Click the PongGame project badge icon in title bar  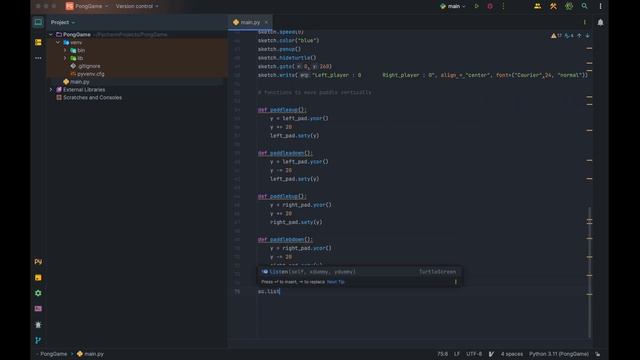pyautogui.click(x=69, y=6)
